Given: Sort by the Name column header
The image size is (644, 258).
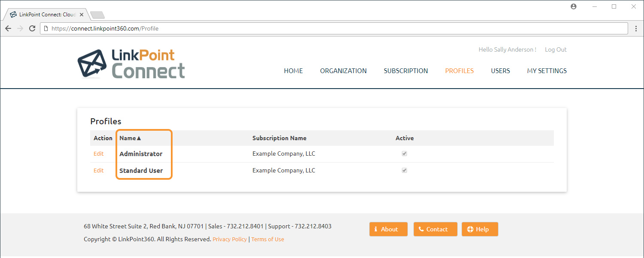Looking at the screenshot, I should click(x=131, y=138).
